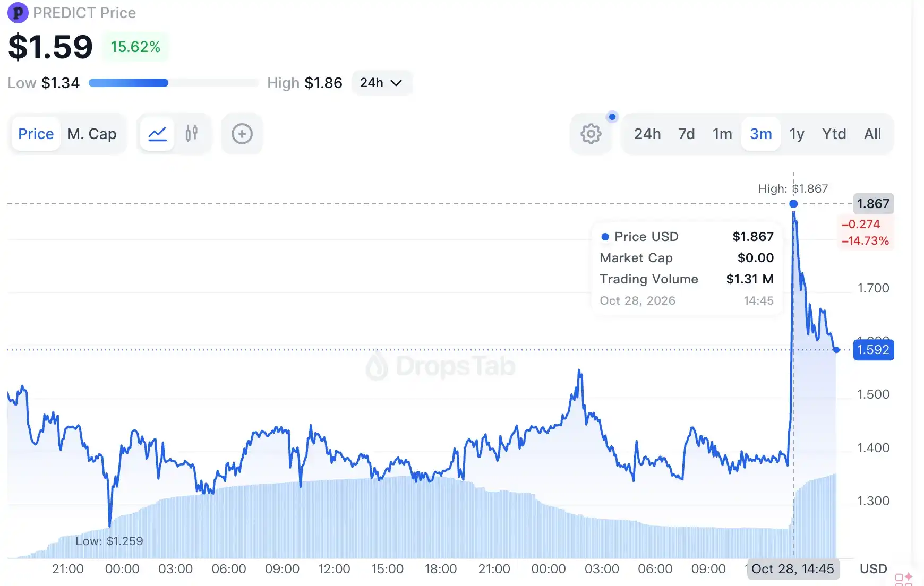
Task: Click the icon at the chart's bottom-right corner
Action: click(x=904, y=579)
